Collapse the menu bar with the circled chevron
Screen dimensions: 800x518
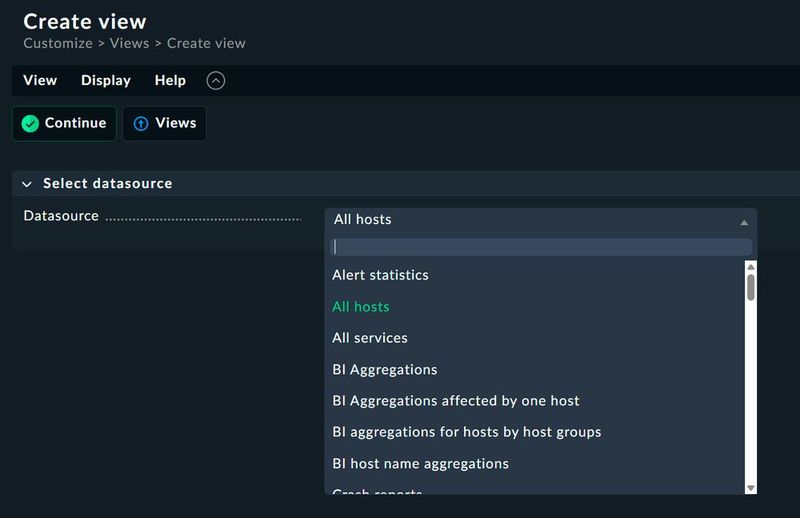click(x=215, y=81)
